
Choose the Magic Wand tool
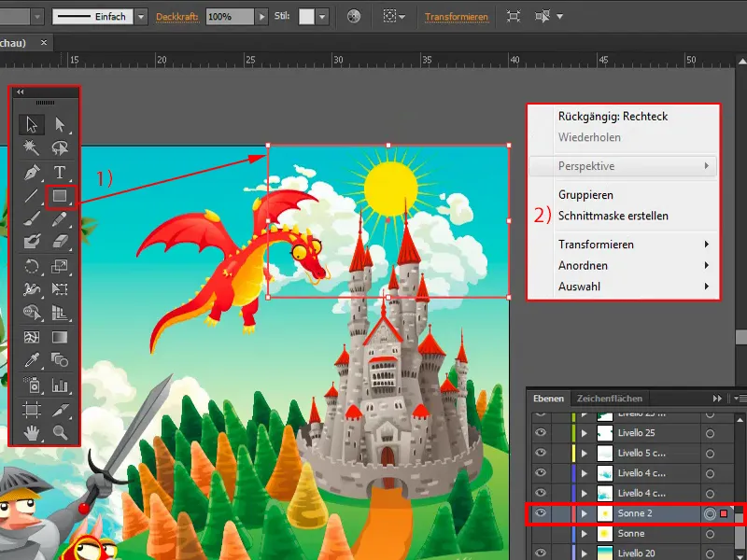pyautogui.click(x=32, y=147)
